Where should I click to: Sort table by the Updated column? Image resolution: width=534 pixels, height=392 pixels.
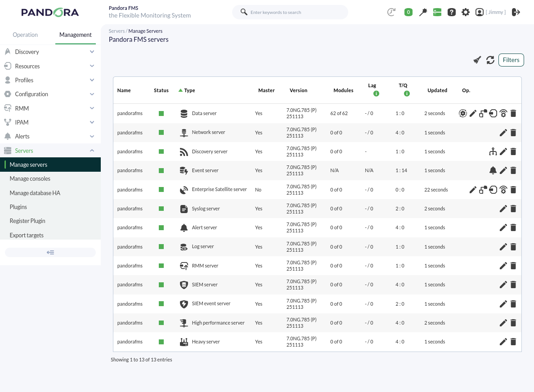click(x=437, y=90)
